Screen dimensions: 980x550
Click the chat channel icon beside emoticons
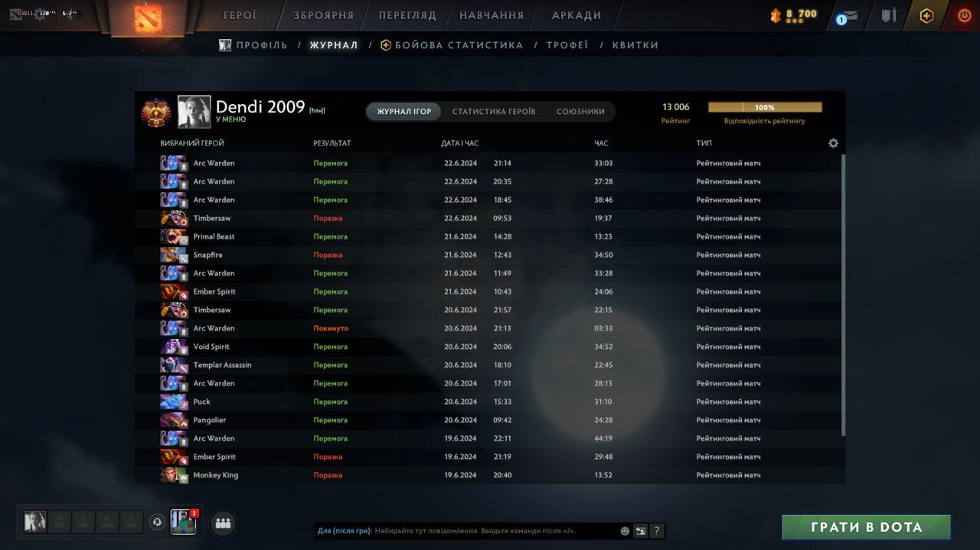pyautogui.click(x=641, y=530)
